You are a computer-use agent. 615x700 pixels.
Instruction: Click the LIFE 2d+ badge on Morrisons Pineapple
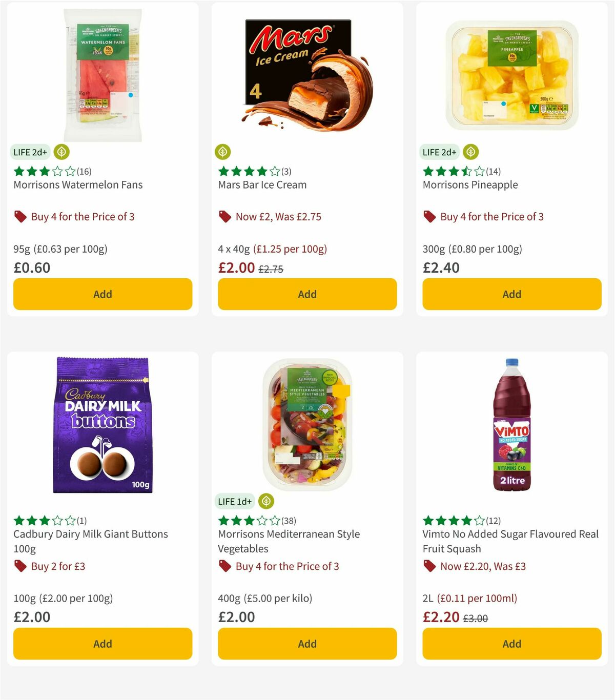point(439,152)
